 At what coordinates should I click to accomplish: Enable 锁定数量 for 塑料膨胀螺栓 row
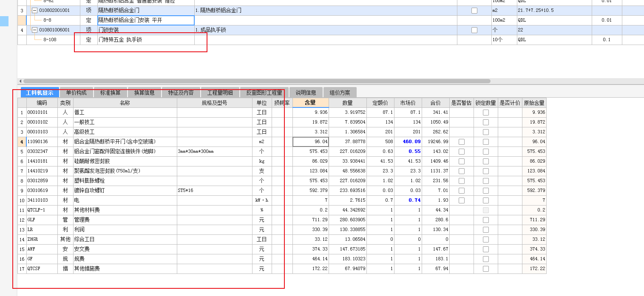pyautogui.click(x=486, y=181)
